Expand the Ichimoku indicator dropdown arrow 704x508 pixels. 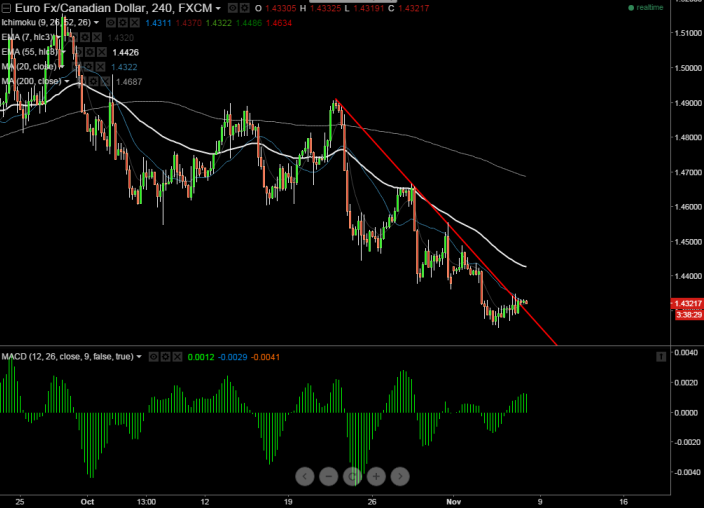tap(96, 22)
